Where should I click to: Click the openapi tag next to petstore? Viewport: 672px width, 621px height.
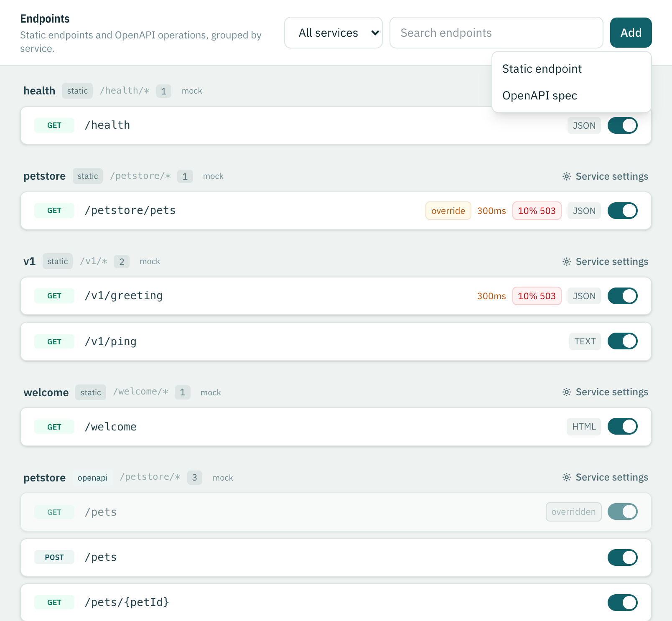(93, 478)
